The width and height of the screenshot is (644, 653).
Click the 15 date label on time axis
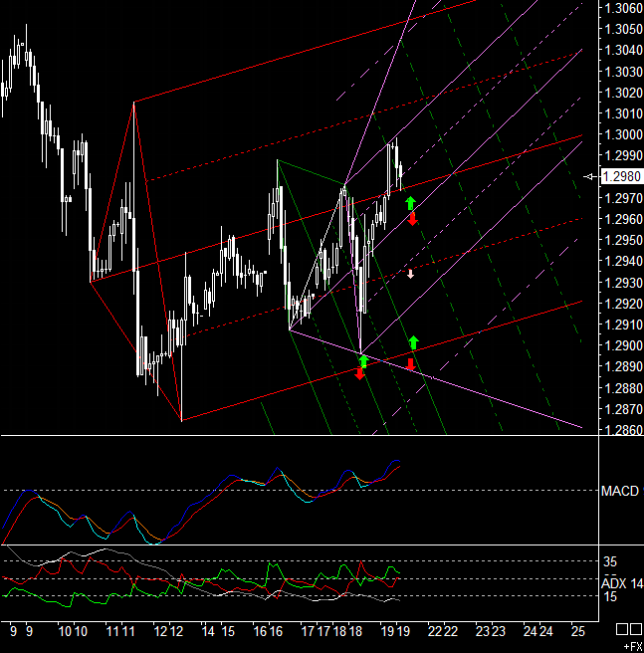[x=228, y=631]
